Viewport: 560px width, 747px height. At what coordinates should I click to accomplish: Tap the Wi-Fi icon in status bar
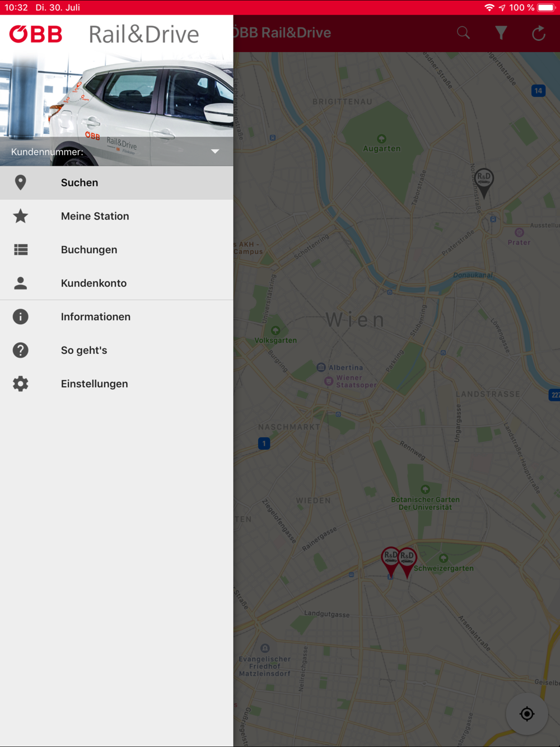(x=489, y=7)
